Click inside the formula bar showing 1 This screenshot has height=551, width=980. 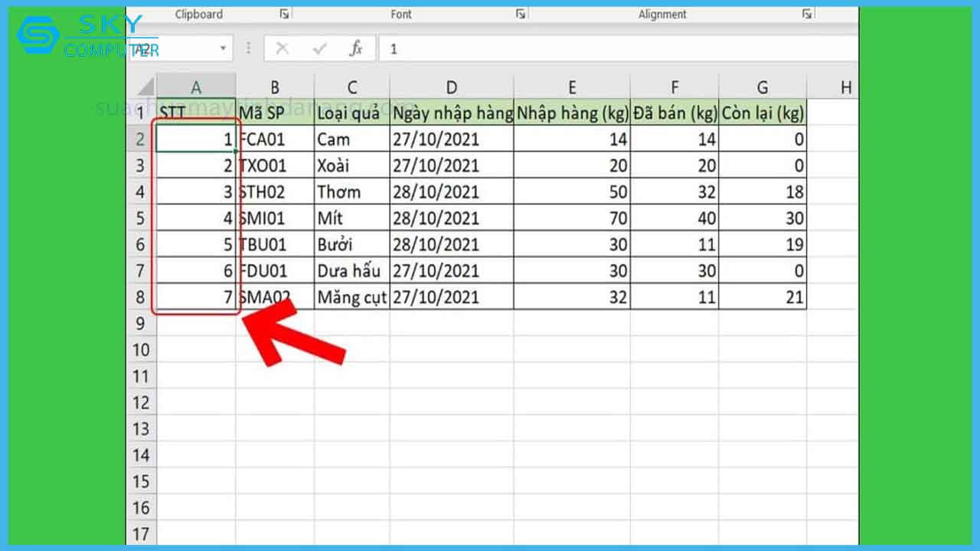(617, 49)
